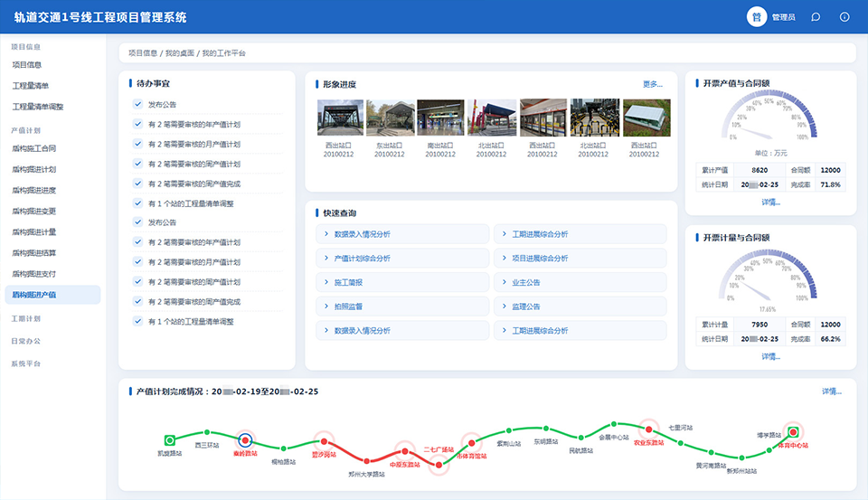The image size is (868, 500).
Task: Toggle the first 工程量清单调整 todo checkbox
Action: 137,203
